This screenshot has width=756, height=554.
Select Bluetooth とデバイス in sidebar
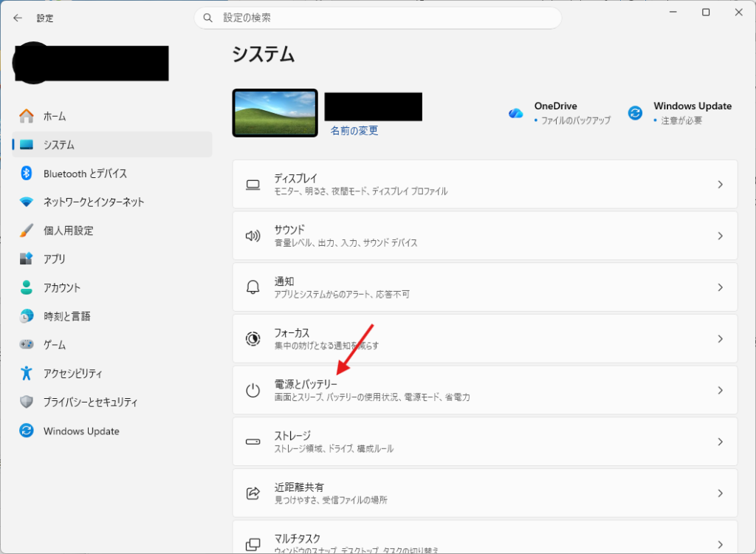pyautogui.click(x=112, y=174)
